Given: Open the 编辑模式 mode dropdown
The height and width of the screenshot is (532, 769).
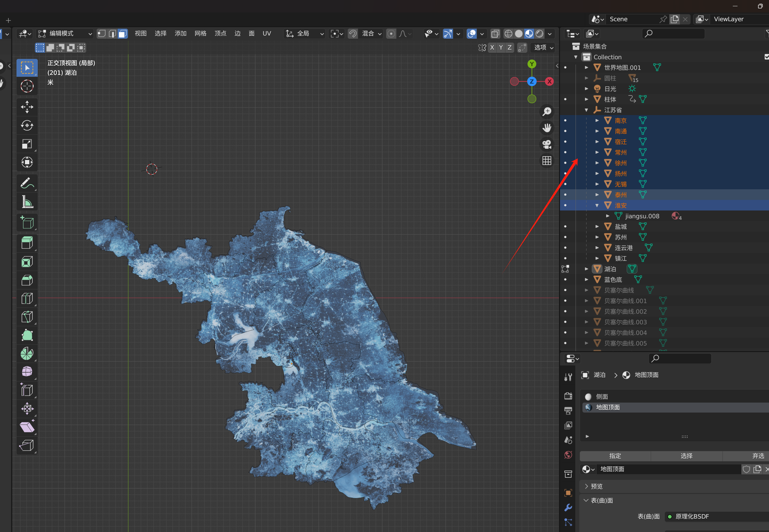Looking at the screenshot, I should coord(65,34).
